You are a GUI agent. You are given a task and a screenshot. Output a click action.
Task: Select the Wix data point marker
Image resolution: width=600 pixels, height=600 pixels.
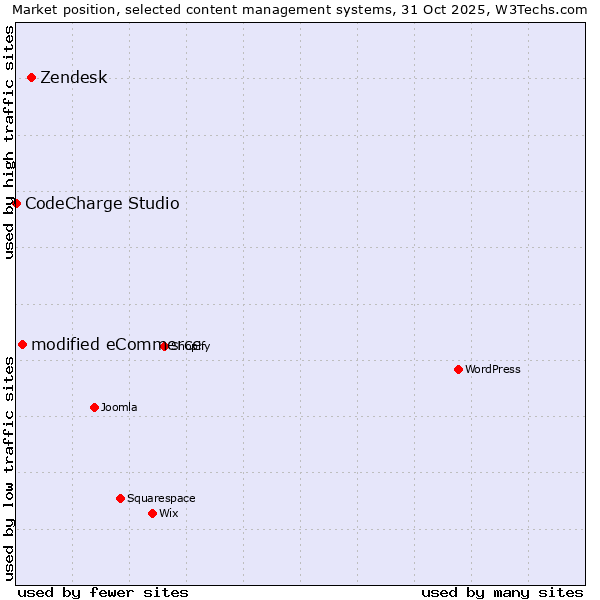[152, 513]
